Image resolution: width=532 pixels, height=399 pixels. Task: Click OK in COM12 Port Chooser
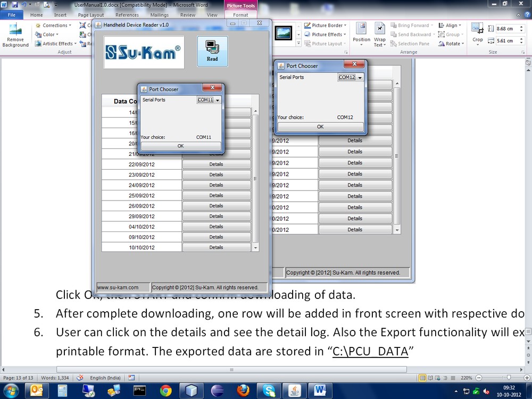coord(320,127)
